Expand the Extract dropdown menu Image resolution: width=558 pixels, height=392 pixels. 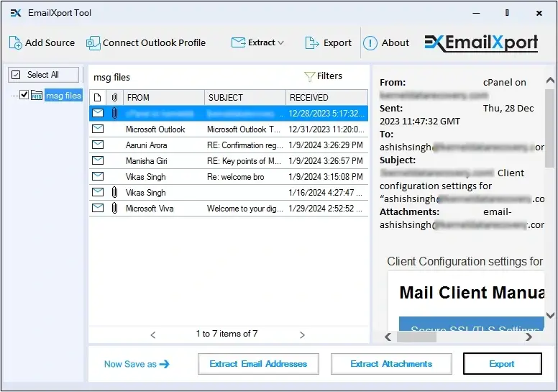[x=257, y=42]
